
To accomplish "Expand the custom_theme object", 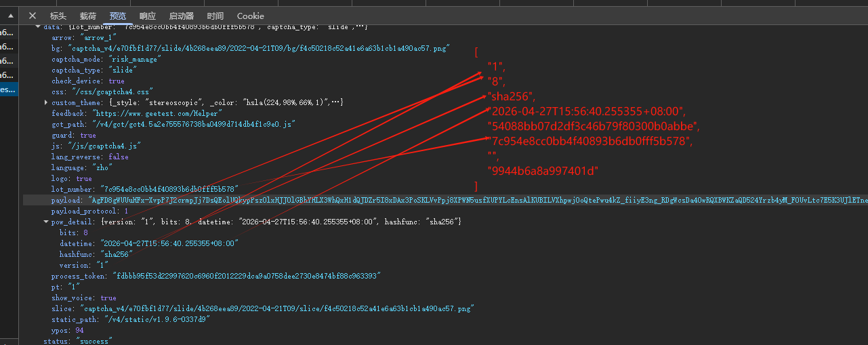I will [x=46, y=102].
